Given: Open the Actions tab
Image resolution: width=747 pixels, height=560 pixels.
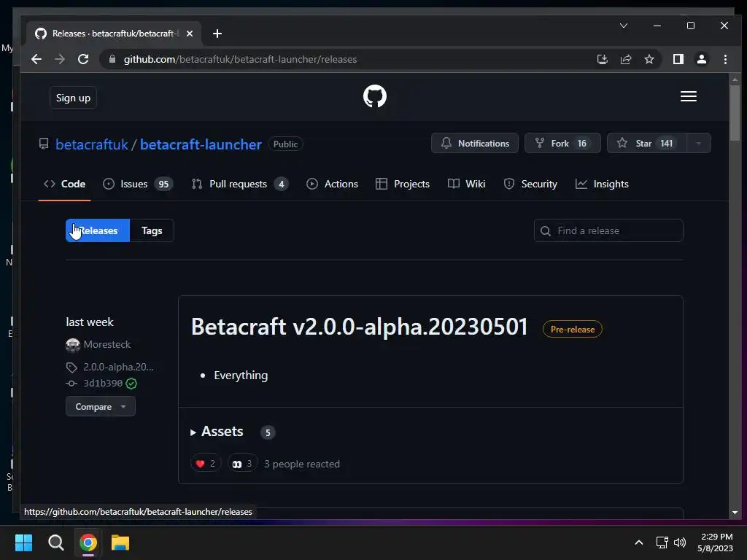Looking at the screenshot, I should coord(332,184).
